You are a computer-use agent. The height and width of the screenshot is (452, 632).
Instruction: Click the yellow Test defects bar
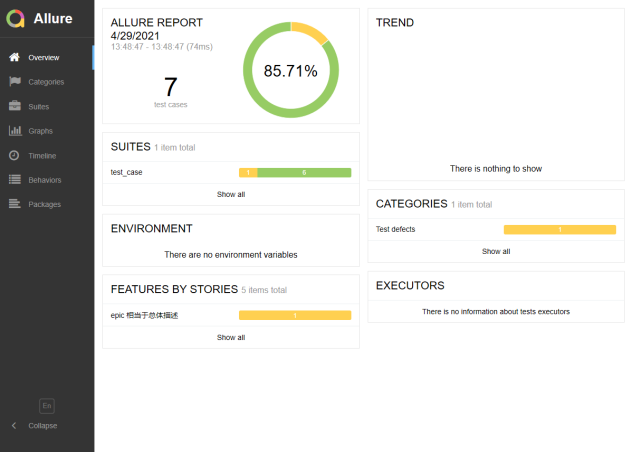point(560,229)
